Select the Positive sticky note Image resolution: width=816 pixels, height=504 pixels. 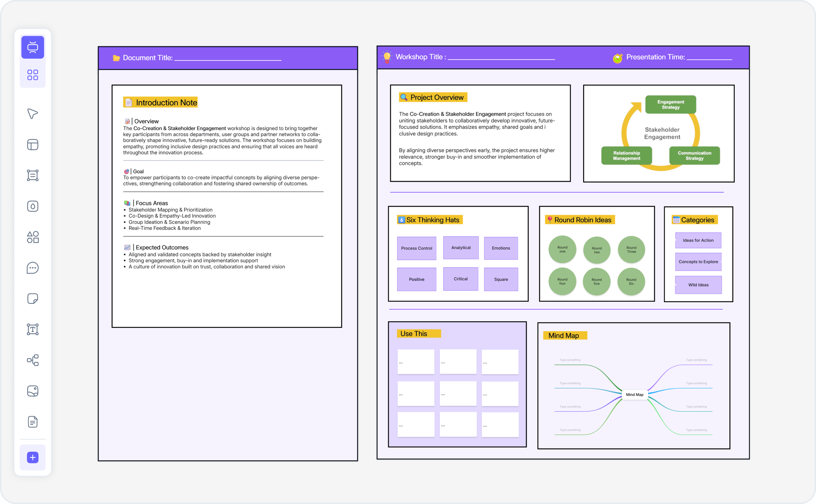[x=417, y=279]
